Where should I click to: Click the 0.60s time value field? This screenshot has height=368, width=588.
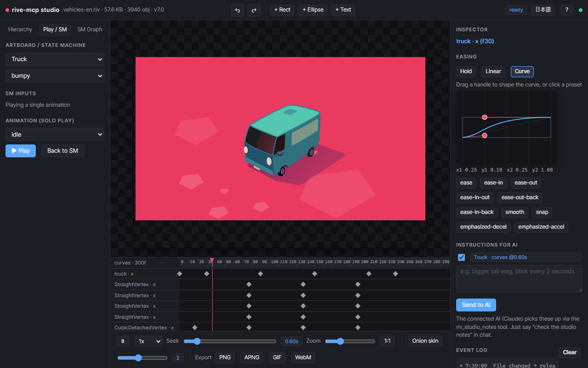click(x=292, y=341)
